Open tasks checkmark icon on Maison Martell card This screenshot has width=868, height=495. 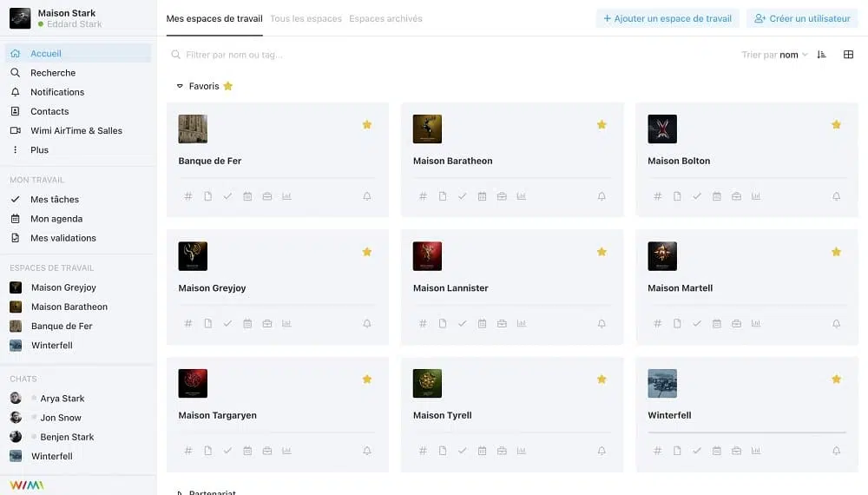pyautogui.click(x=697, y=323)
